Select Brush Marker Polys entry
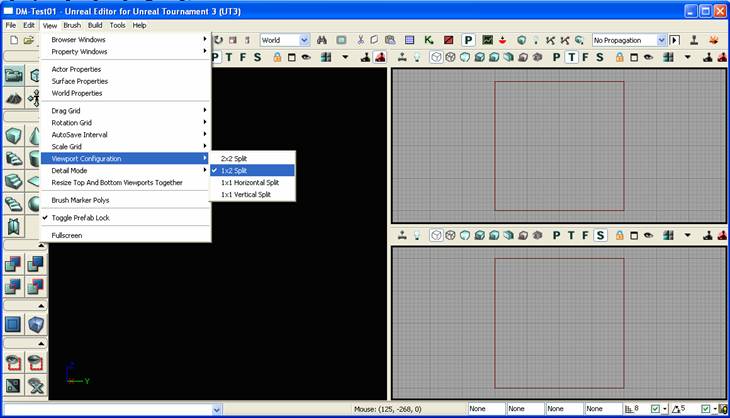 126,200
